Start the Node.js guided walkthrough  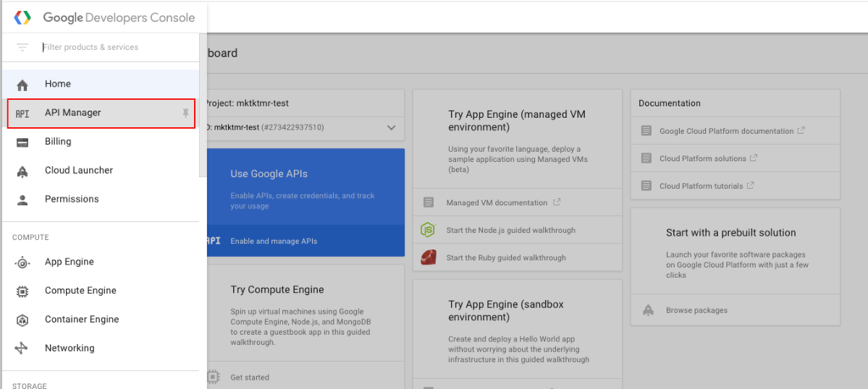pyautogui.click(x=511, y=231)
